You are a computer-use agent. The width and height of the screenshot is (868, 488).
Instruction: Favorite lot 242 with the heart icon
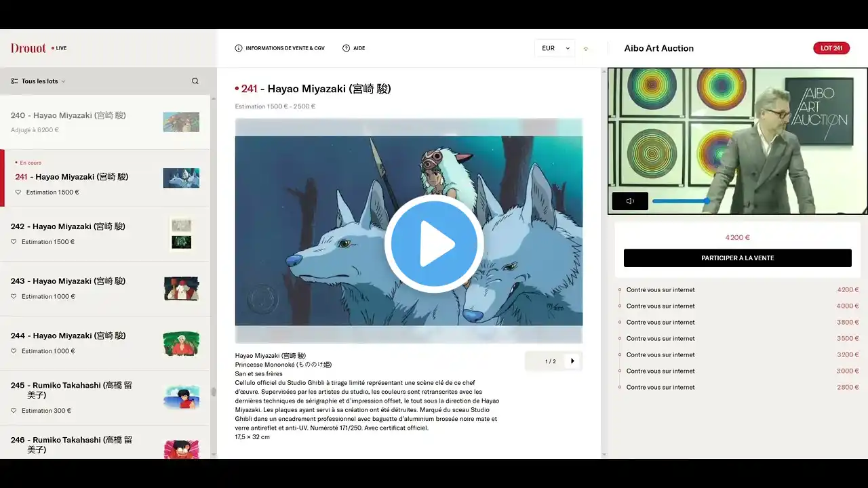(x=14, y=242)
